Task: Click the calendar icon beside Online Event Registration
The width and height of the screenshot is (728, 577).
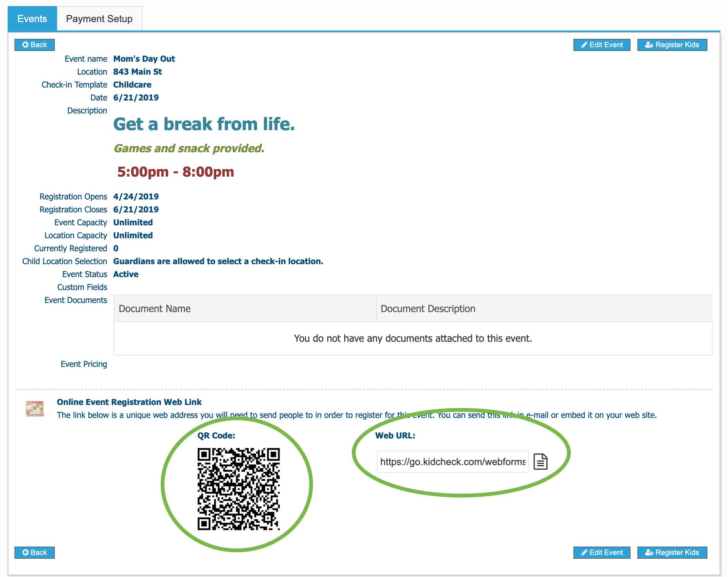Action: [35, 409]
